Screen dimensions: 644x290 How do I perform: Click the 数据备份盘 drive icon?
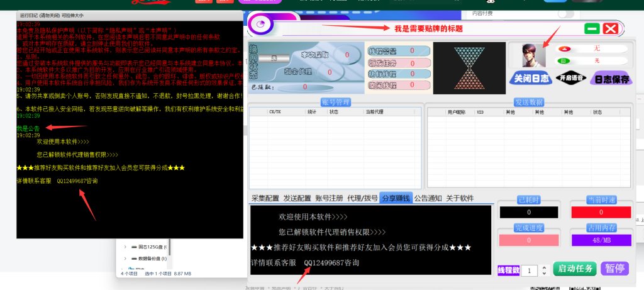(134, 259)
